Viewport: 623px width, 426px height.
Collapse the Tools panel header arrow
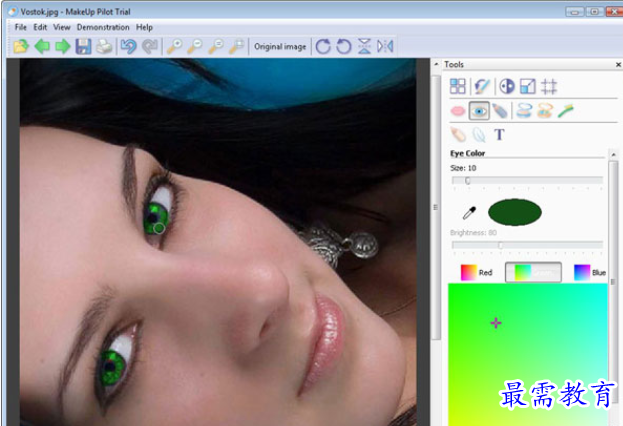(437, 64)
